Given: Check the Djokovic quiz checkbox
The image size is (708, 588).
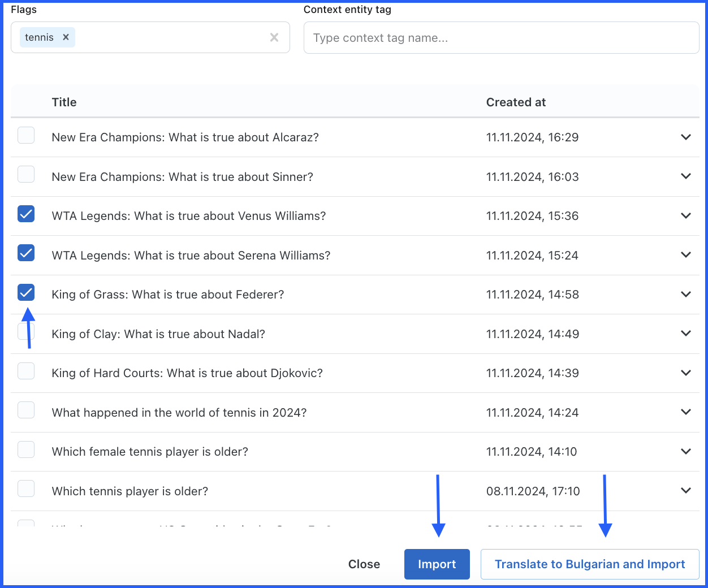Looking at the screenshot, I should (x=26, y=371).
